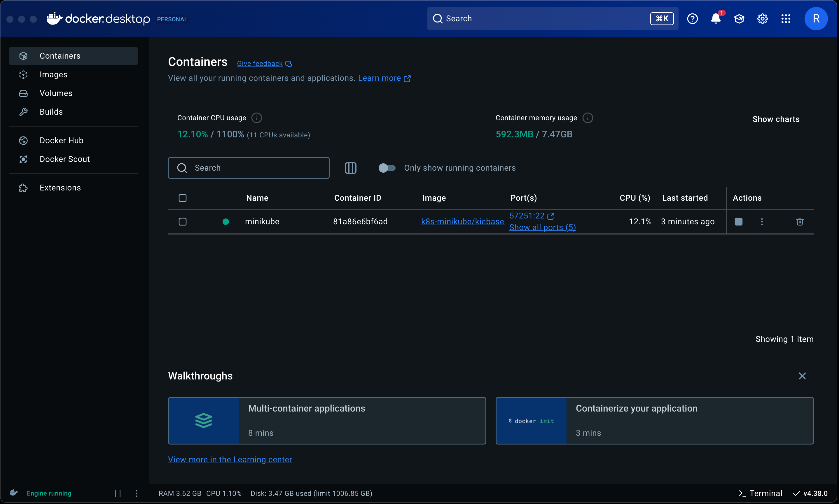Click Show charts button
This screenshot has width=839, height=504.
click(x=776, y=119)
